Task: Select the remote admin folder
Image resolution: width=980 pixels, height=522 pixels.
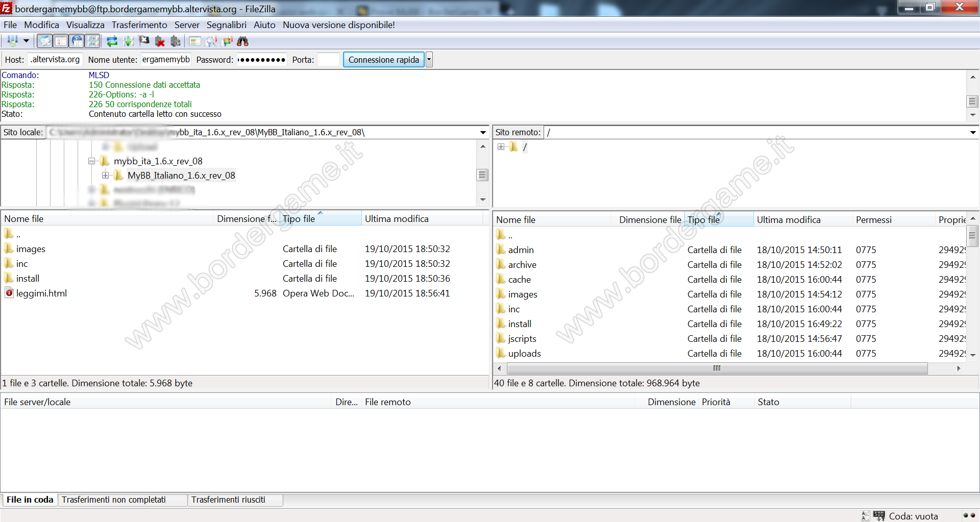Action: point(521,250)
